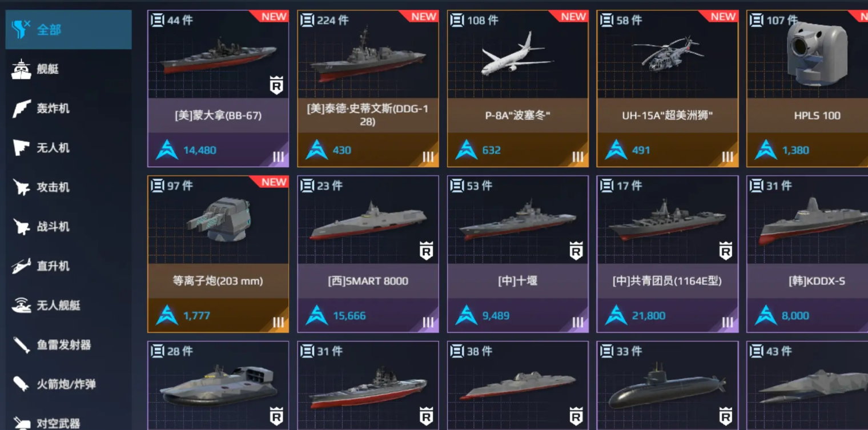This screenshot has width=868, height=430.
Task: Select the P-8A"波塞冬" aircraft thumbnail
Action: (x=517, y=55)
